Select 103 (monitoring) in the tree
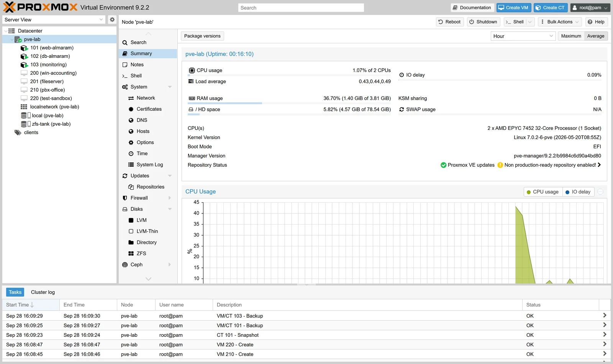Viewport: 613px width, 364px height. (x=59, y=65)
